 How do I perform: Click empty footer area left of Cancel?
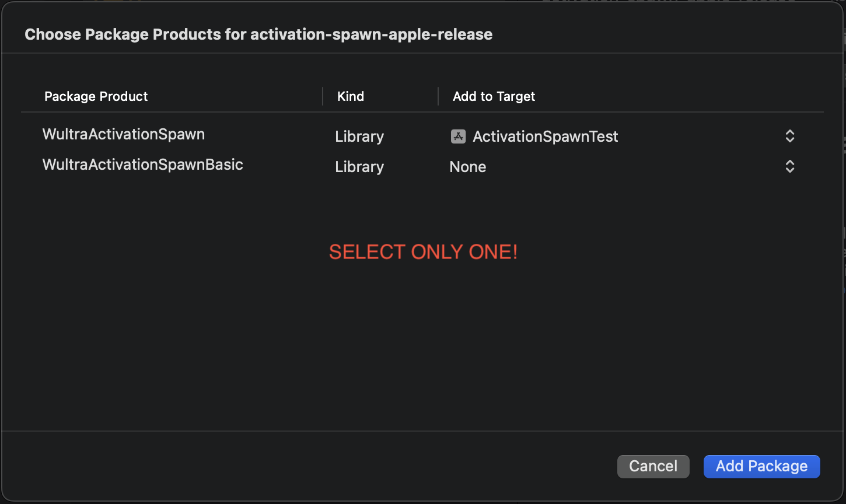click(x=309, y=467)
